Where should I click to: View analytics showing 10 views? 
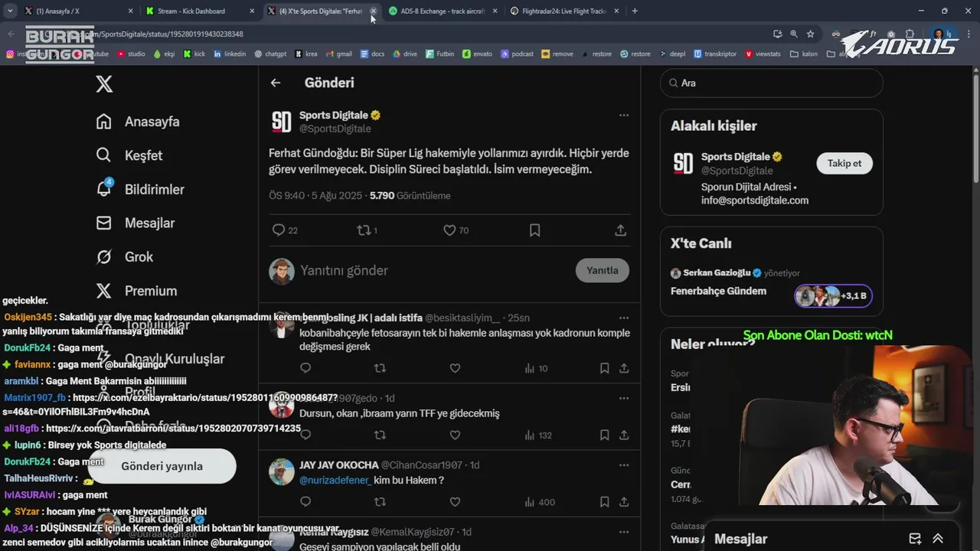tap(536, 368)
